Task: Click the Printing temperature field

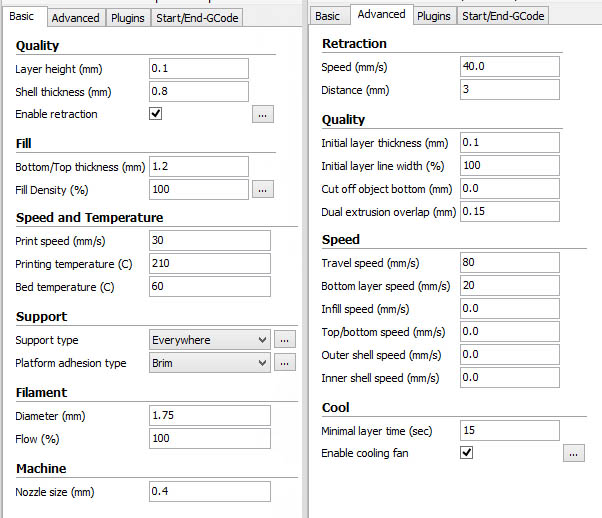Action: (x=209, y=263)
